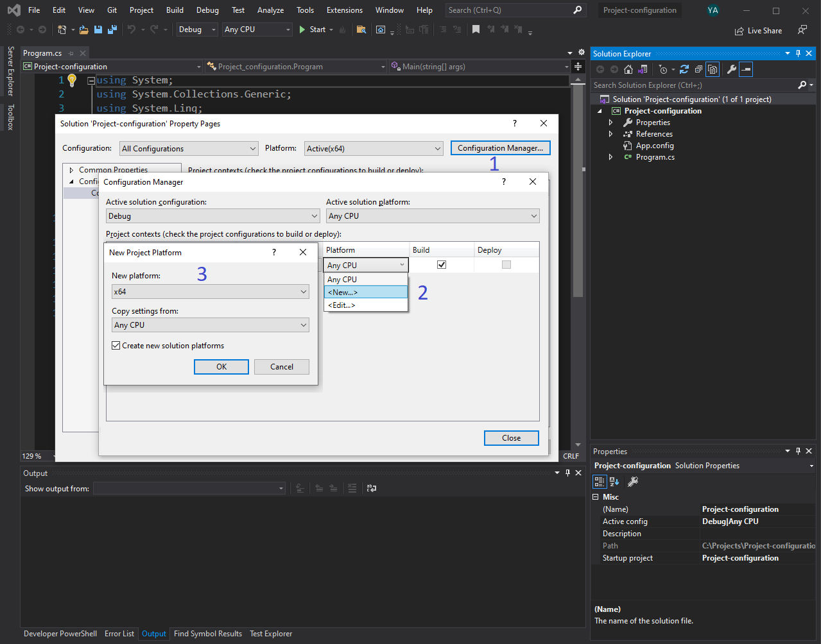Viewport: 821px width, 644px height.
Task: Open the Debug menu
Action: pos(207,10)
